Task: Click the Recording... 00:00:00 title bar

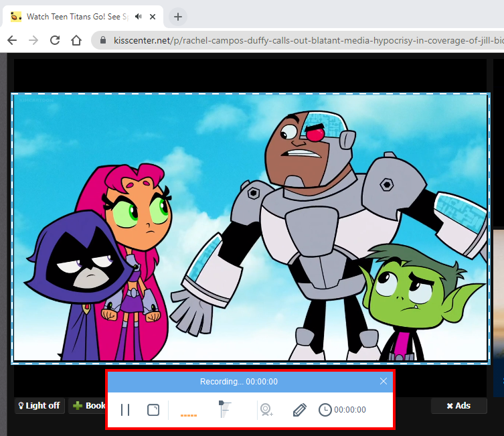Action: pos(239,382)
